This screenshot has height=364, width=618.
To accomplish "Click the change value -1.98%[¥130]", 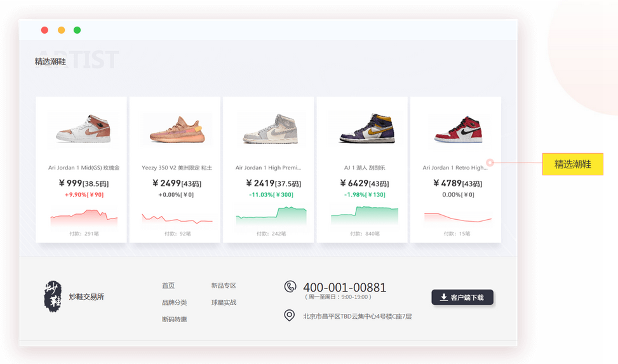I will 365,195.
